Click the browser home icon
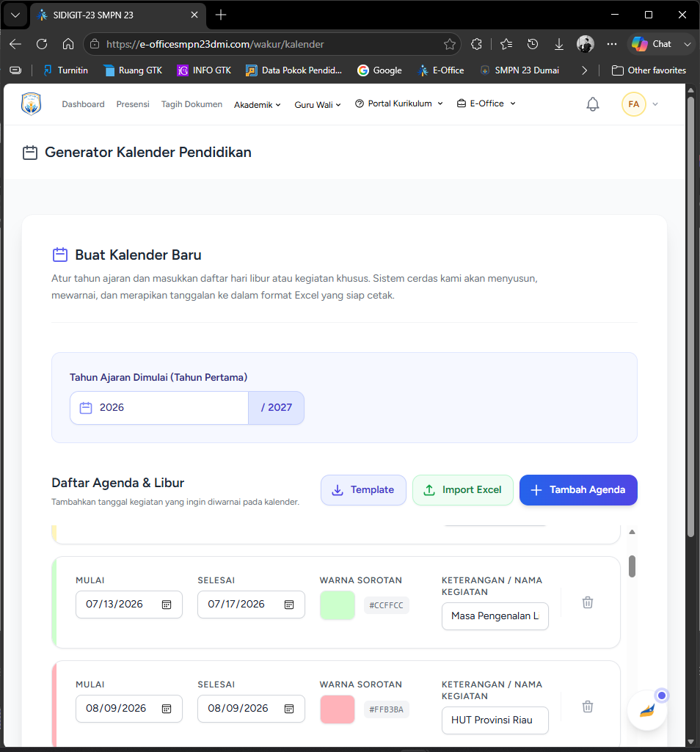The width and height of the screenshot is (700, 752). tap(68, 44)
